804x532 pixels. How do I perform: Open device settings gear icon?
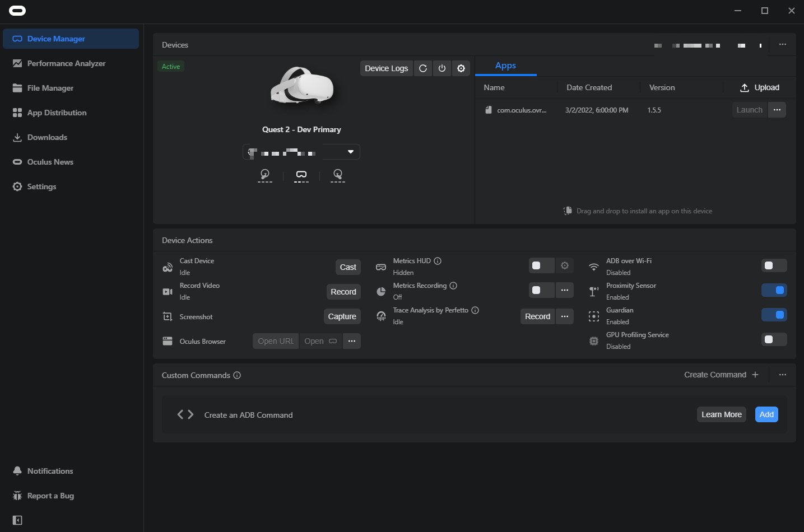pos(461,68)
